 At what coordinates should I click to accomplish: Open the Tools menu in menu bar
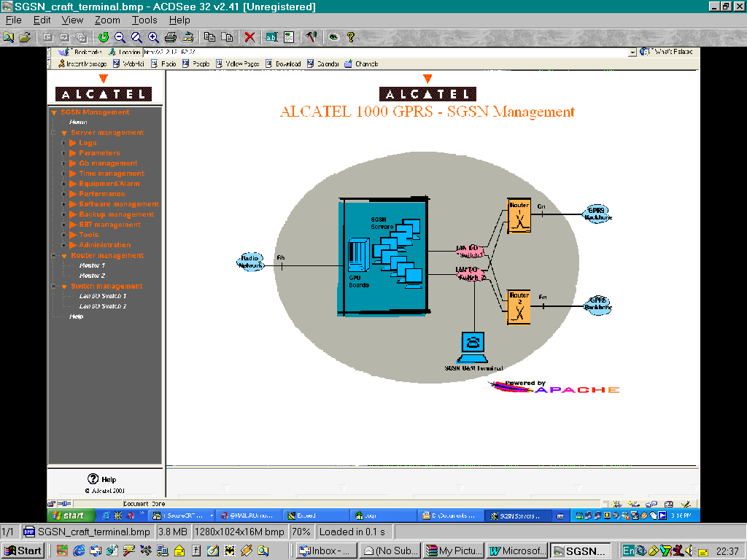(x=144, y=20)
